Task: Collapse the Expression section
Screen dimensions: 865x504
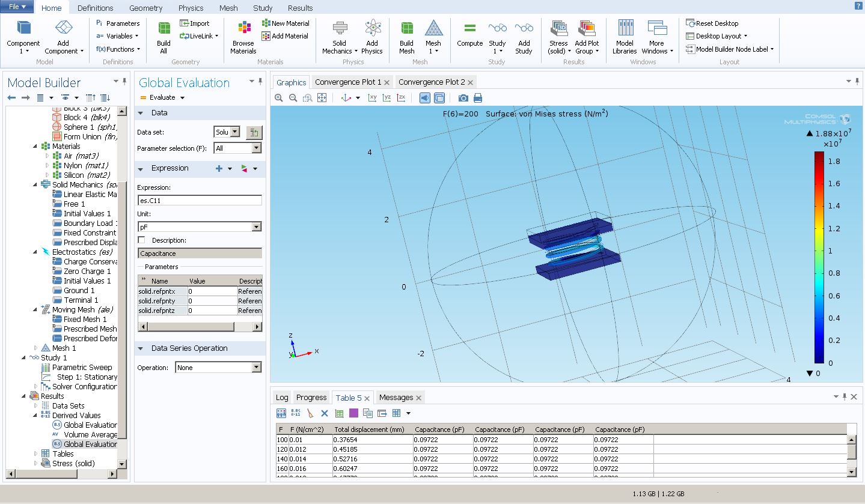Action: coord(141,169)
